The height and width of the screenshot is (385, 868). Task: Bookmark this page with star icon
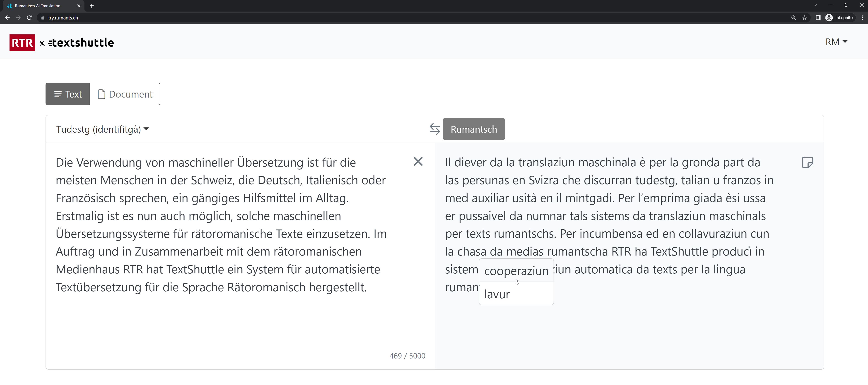pos(805,18)
